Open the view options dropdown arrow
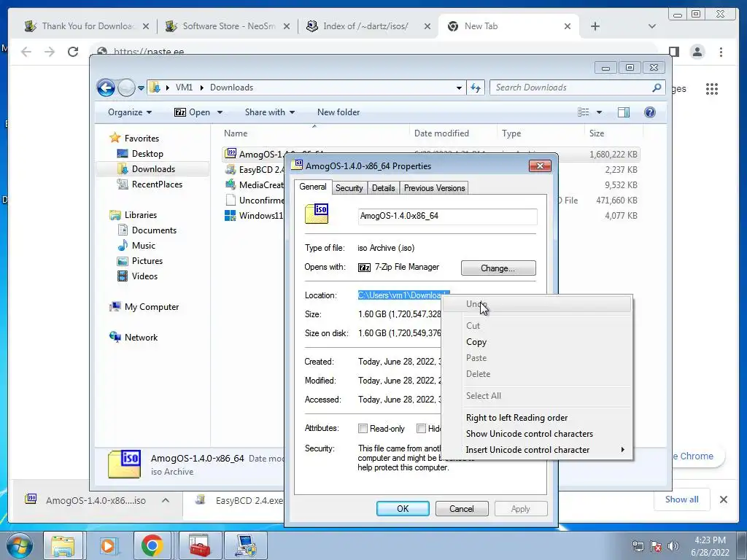The width and height of the screenshot is (747, 560). [599, 113]
